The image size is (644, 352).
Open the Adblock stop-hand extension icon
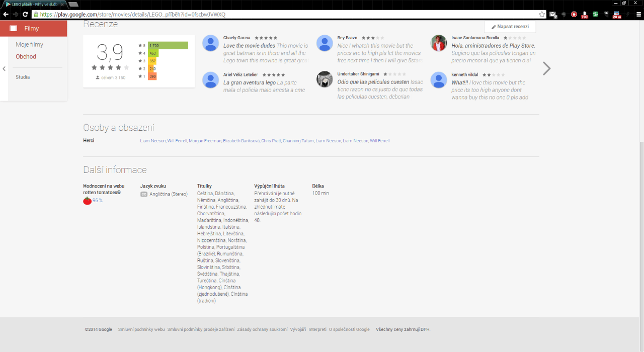pos(574,15)
